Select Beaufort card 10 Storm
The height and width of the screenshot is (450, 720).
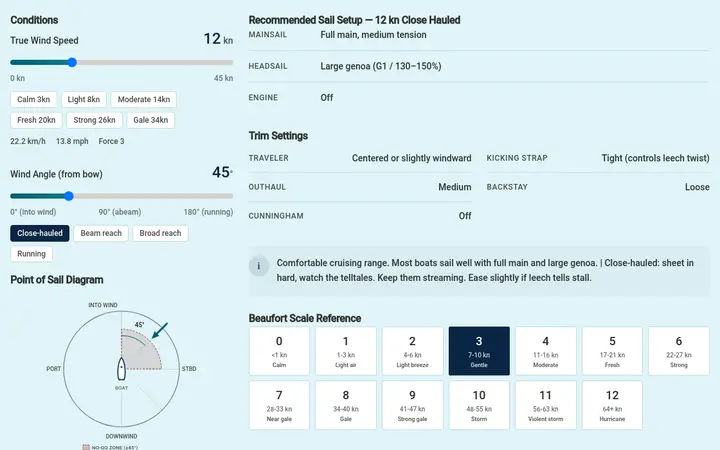tap(479, 405)
